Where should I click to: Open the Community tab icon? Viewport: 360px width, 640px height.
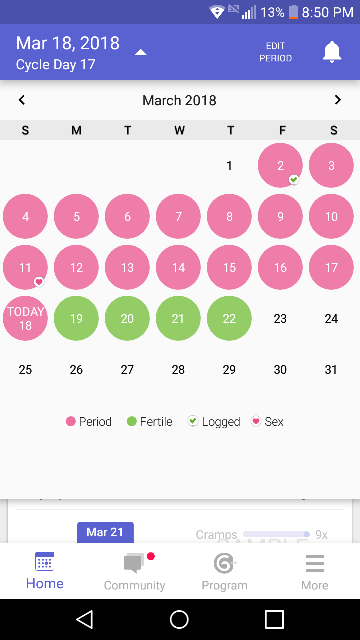(x=134, y=563)
